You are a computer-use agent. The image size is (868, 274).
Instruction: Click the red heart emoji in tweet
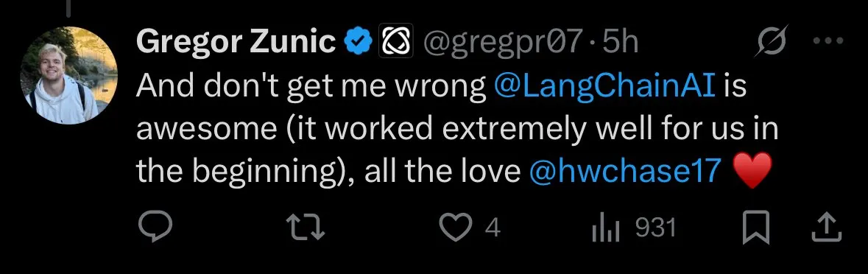tap(751, 171)
